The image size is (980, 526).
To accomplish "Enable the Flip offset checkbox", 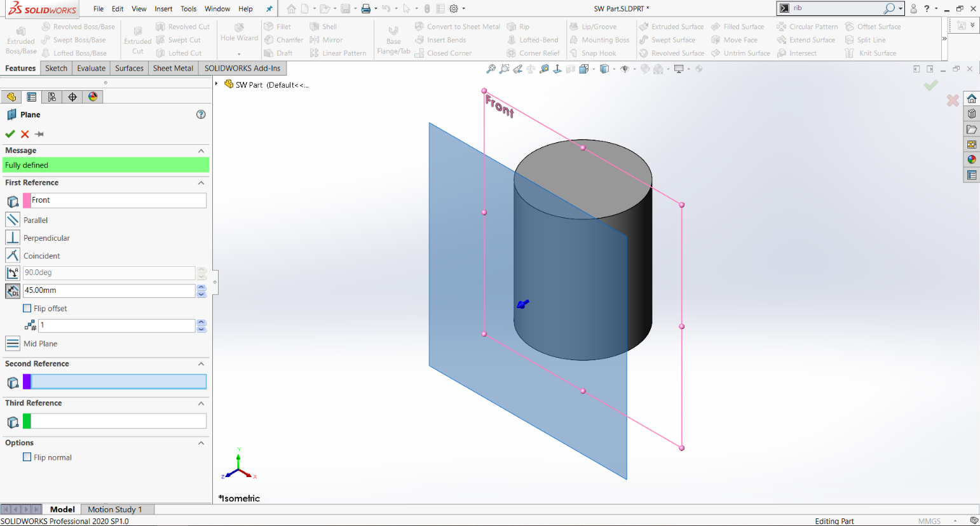I will [x=26, y=308].
